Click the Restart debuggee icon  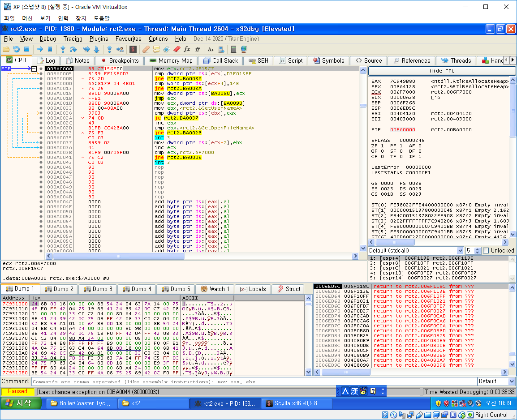tap(16, 49)
